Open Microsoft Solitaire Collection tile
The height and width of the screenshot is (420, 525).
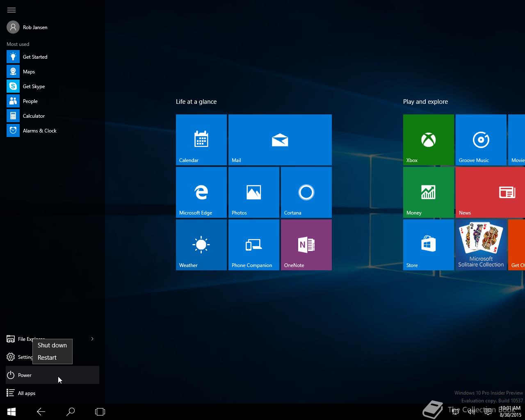click(x=481, y=245)
